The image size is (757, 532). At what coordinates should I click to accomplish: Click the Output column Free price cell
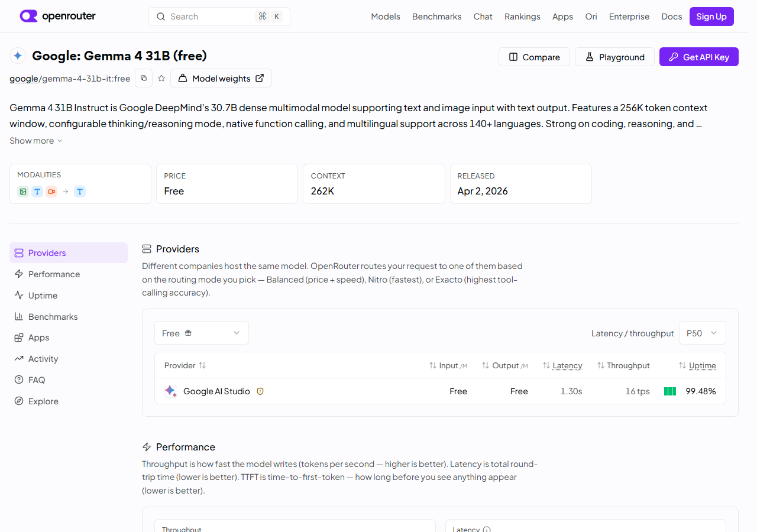(x=519, y=391)
